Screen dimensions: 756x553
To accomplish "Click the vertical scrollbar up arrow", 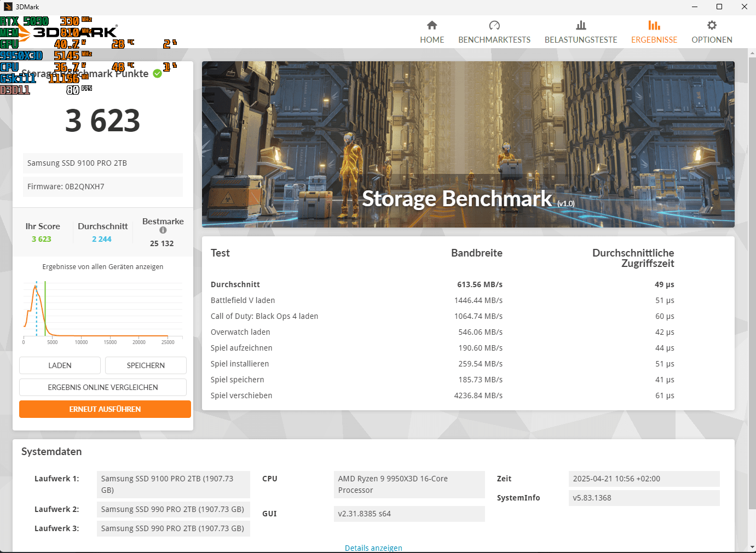I will [752, 53].
